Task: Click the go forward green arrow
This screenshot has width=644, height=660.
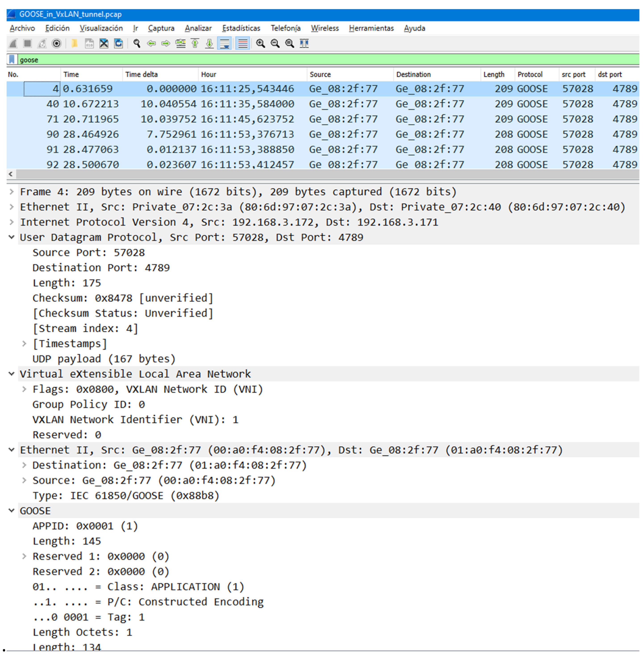Action: pyautogui.click(x=166, y=43)
